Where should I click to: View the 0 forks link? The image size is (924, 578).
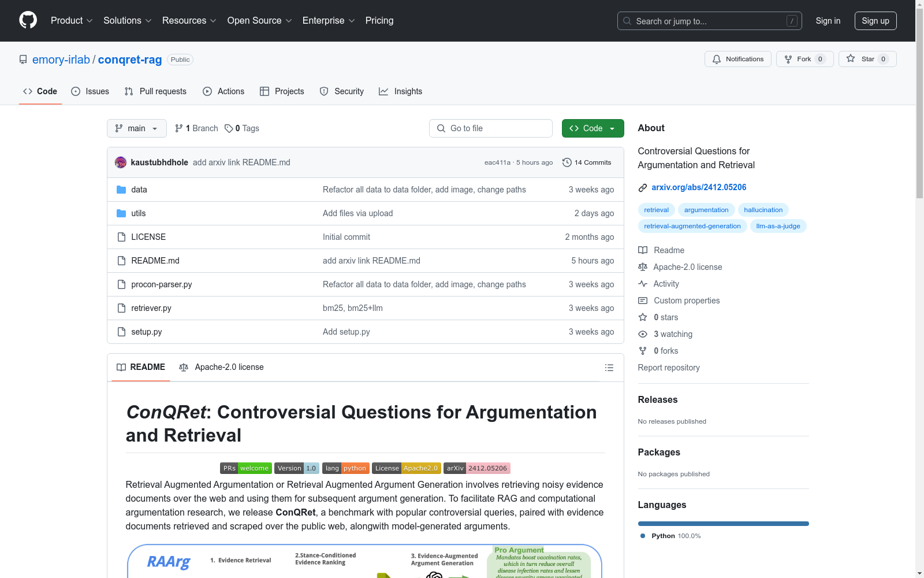tap(659, 351)
